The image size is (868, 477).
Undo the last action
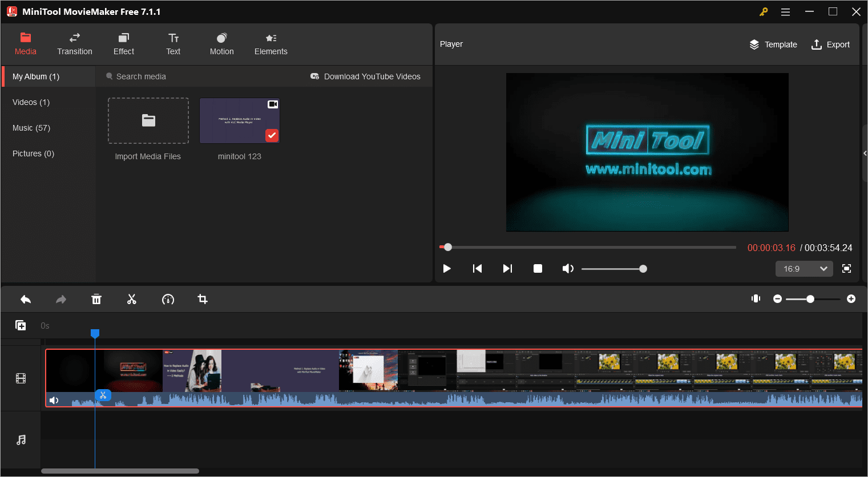pos(26,299)
